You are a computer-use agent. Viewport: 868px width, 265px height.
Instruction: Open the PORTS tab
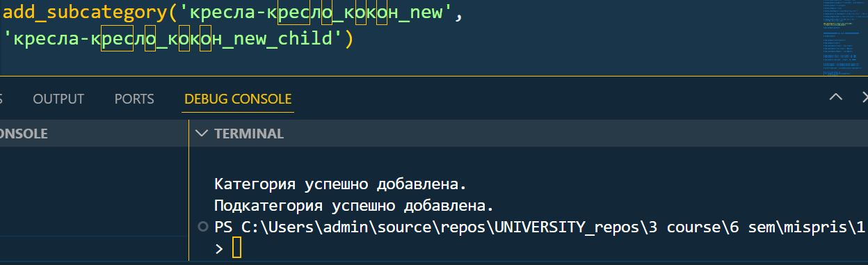pyautogui.click(x=134, y=99)
